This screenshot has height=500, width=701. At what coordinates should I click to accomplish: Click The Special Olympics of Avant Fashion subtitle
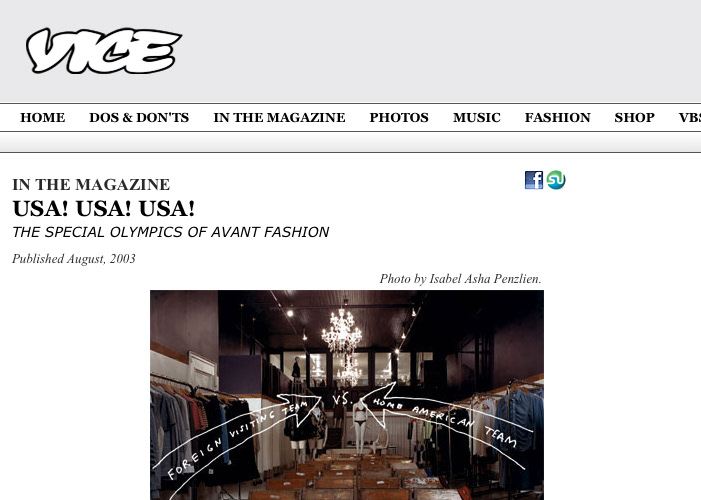[170, 232]
